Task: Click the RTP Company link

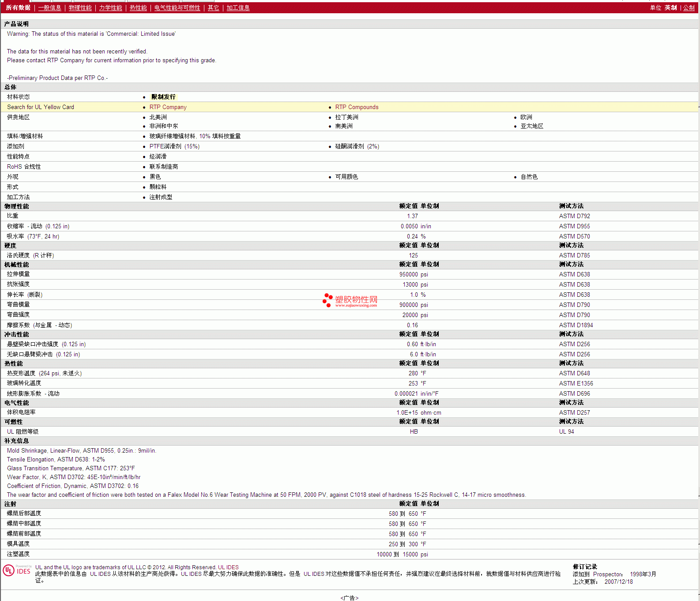Action: pos(168,107)
